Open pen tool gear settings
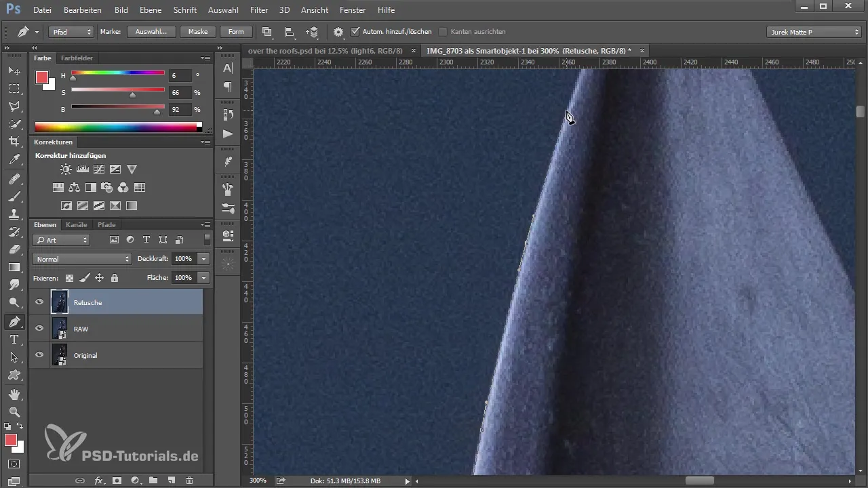 pyautogui.click(x=338, y=32)
